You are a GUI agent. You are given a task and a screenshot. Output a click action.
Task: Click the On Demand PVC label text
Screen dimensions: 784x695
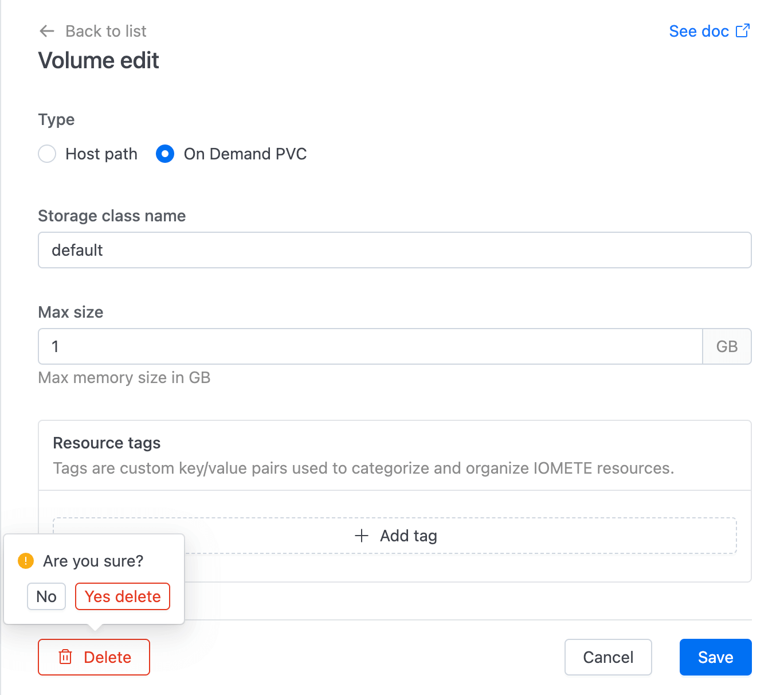click(245, 154)
